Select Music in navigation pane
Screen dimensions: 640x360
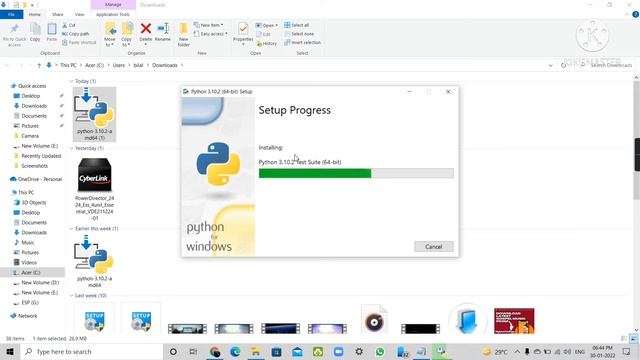click(x=28, y=242)
